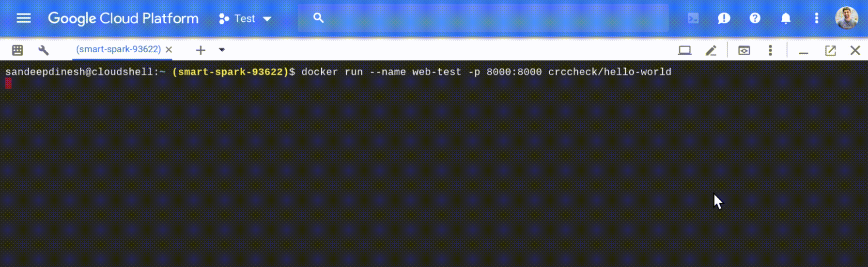Open the header vertical dots menu
The width and height of the screenshot is (868, 267).
[x=817, y=18]
